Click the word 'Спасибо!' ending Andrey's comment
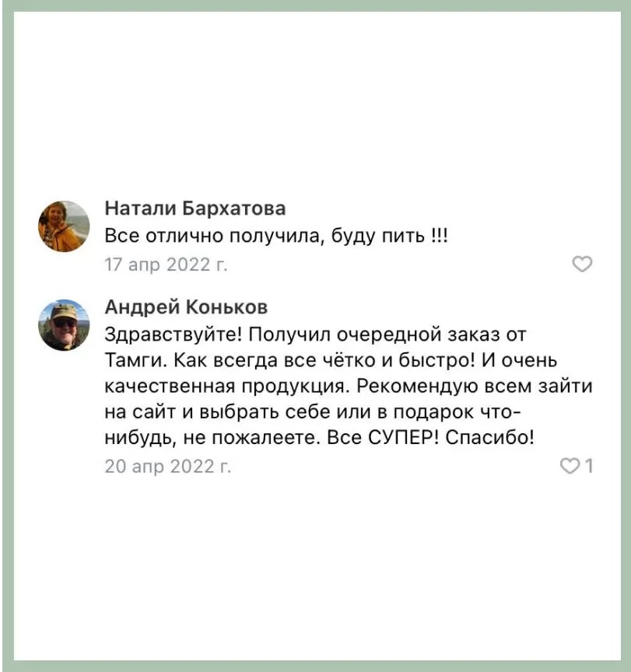Image resolution: width=631 pixels, height=672 pixels. point(489,438)
